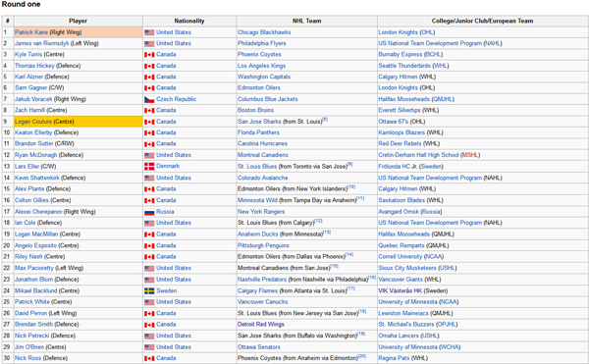Screen dimensions: 589x364
Task: Open the Carolina Hurricanes link
Action: [x=262, y=143]
